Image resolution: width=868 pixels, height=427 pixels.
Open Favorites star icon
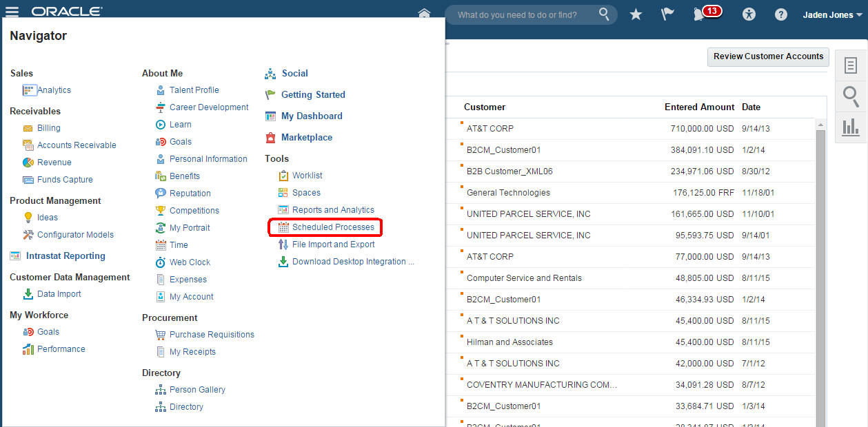click(636, 14)
